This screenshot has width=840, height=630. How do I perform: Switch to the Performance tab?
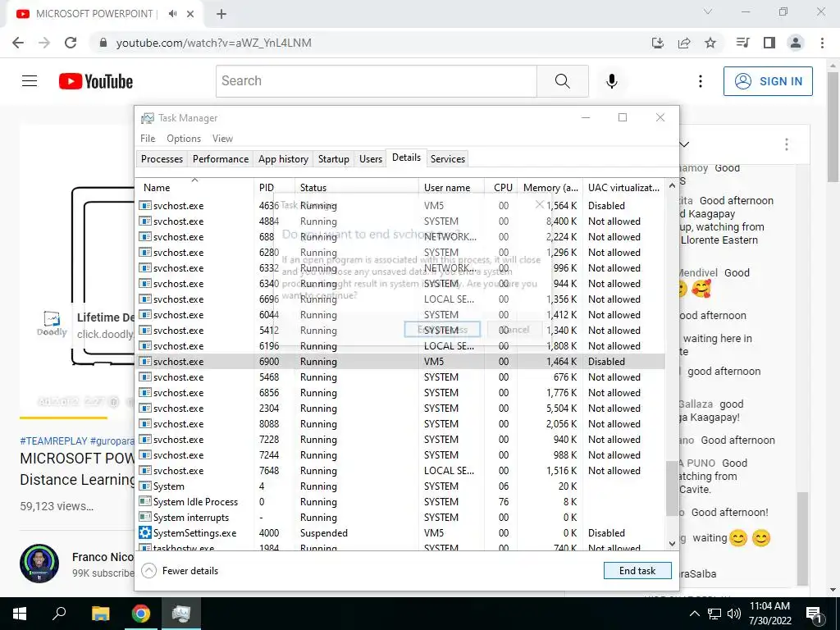pos(221,159)
